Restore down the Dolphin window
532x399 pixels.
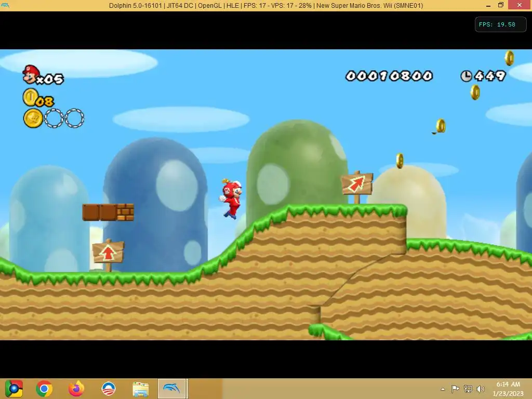coord(501,5)
